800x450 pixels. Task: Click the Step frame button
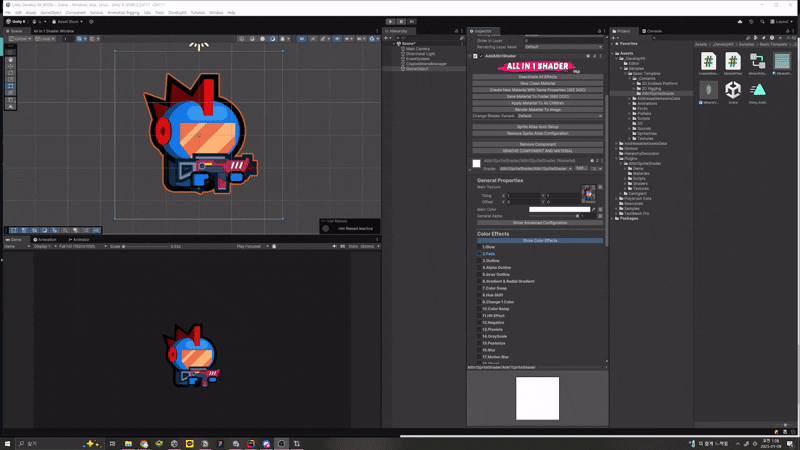[x=412, y=21]
